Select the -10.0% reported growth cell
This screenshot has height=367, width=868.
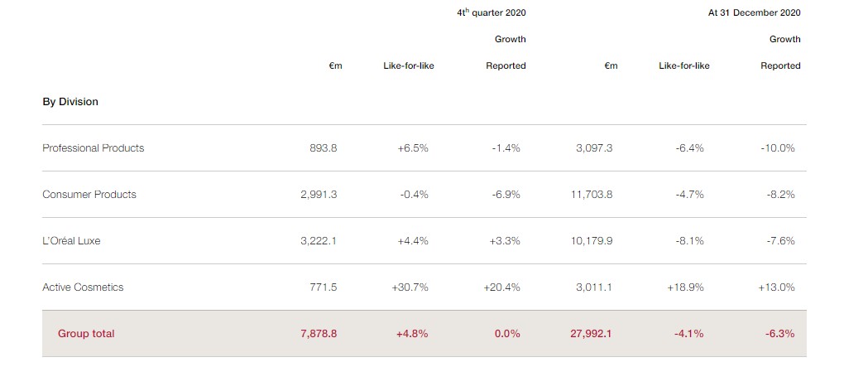777,148
